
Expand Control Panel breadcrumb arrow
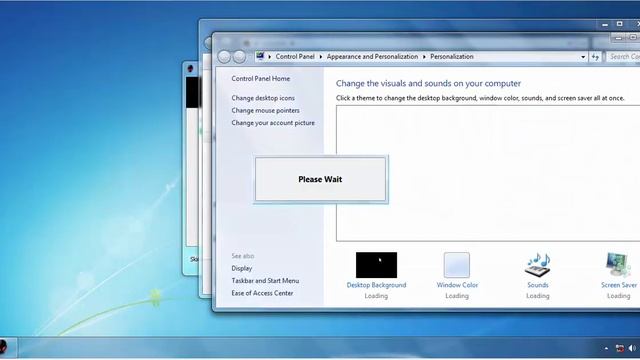click(320, 57)
